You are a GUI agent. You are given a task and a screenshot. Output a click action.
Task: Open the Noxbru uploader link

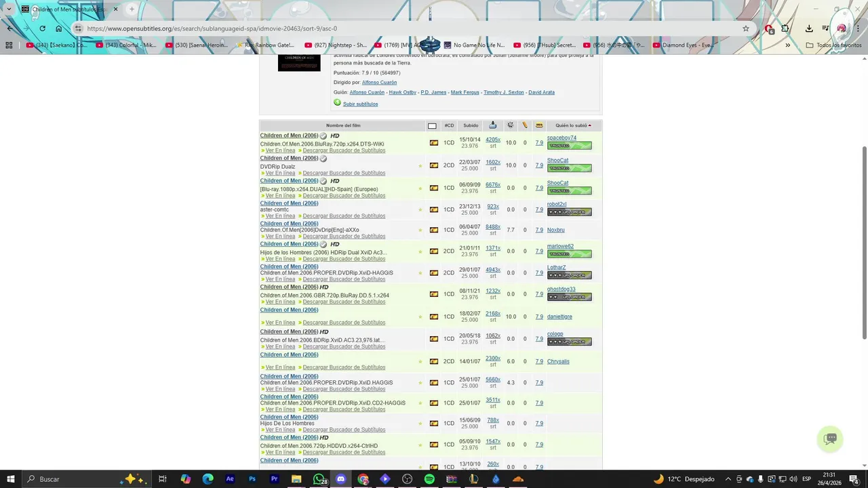[555, 230]
